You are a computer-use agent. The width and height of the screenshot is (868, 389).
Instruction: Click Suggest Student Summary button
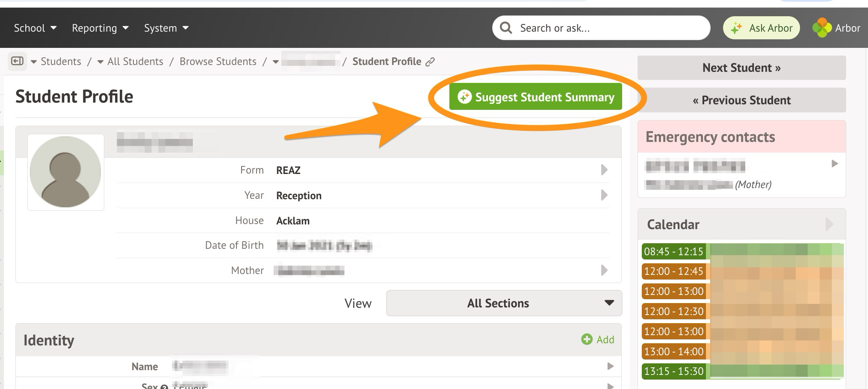[535, 97]
